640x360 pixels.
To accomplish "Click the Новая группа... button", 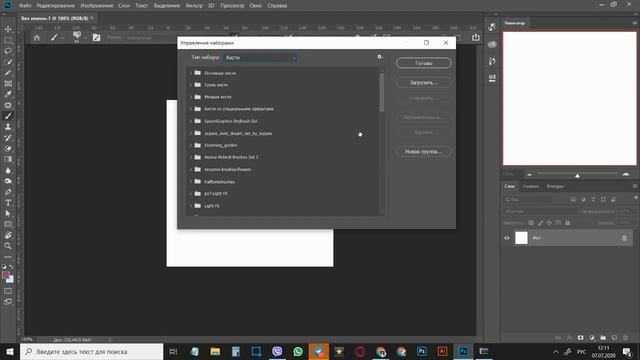I will (424, 151).
